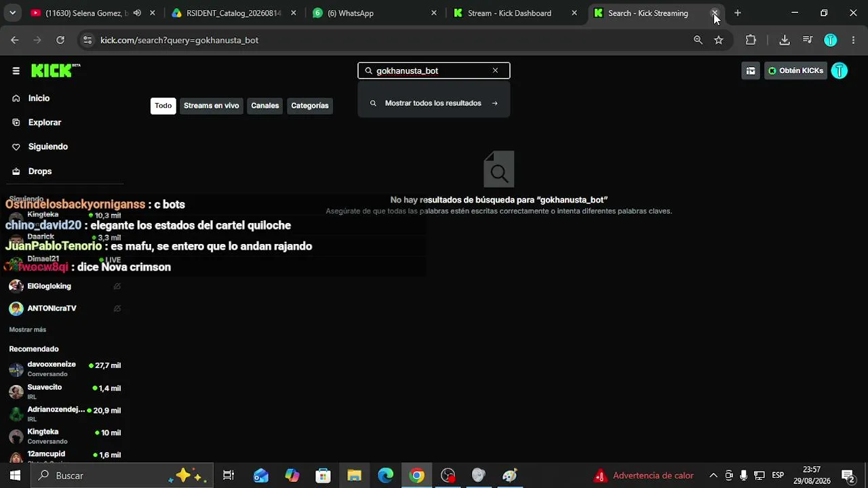Open the Kick profile avatar menu

840,70
